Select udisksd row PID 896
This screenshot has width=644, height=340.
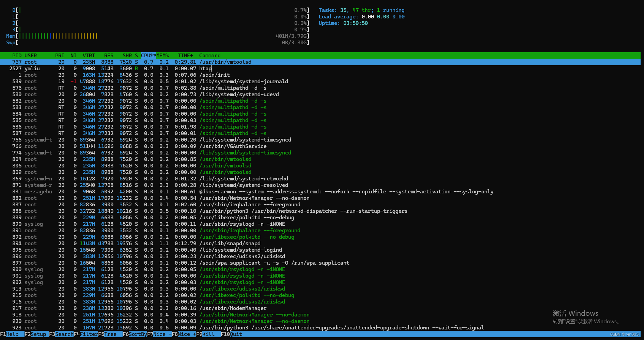click(x=320, y=256)
